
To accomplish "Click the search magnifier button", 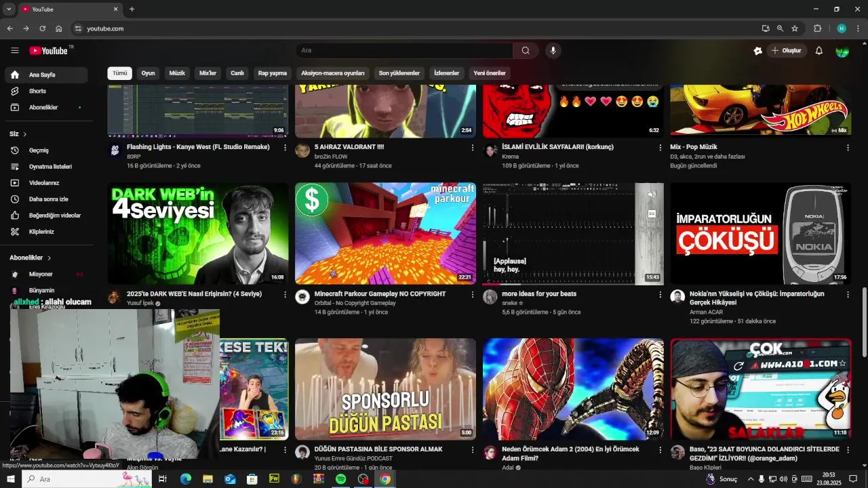I will tap(526, 50).
